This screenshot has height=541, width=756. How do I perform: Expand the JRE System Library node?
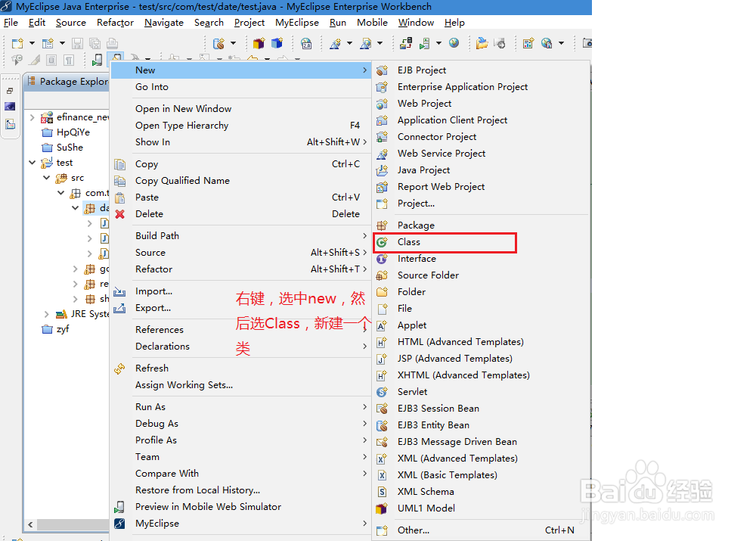(47, 314)
